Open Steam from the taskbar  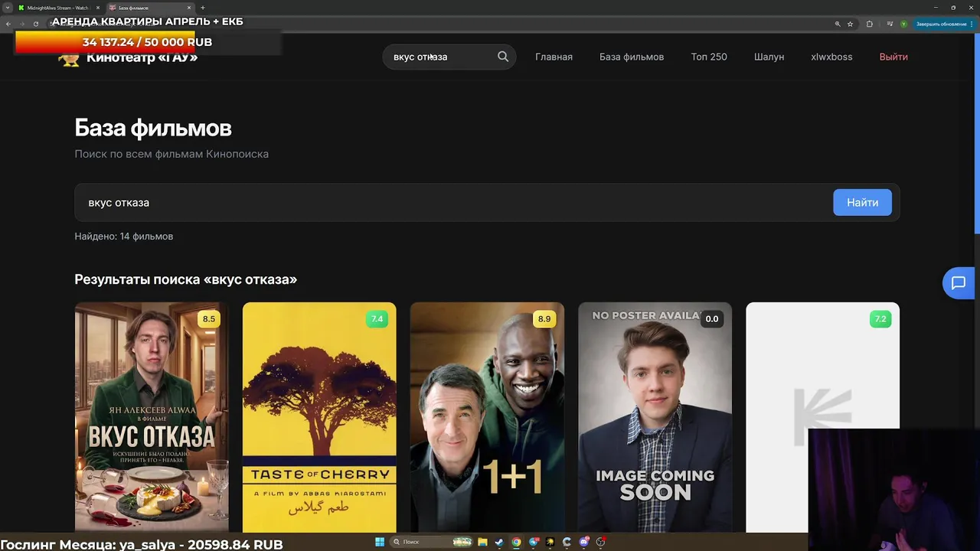[x=499, y=542]
